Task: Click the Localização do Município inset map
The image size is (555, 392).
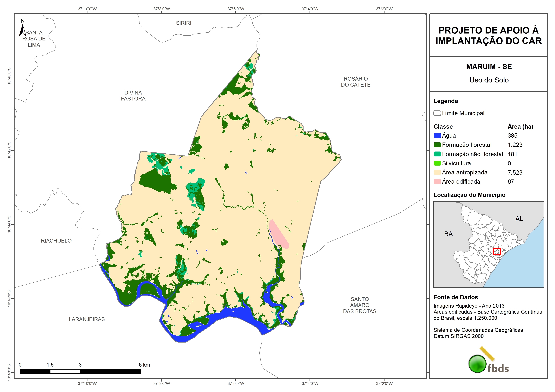Action: 489,244
